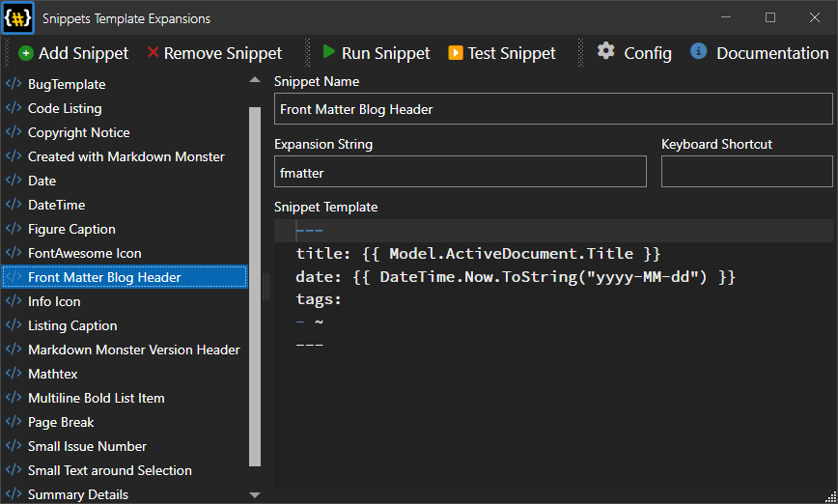This screenshot has height=504, width=838.
Task: Click the orange Test Snippet icon
Action: point(456,53)
